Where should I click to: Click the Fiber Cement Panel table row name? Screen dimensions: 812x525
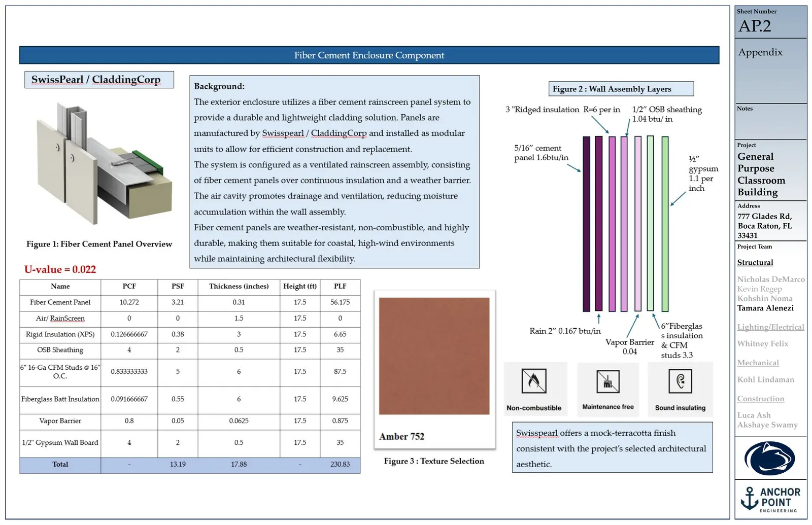60,302
